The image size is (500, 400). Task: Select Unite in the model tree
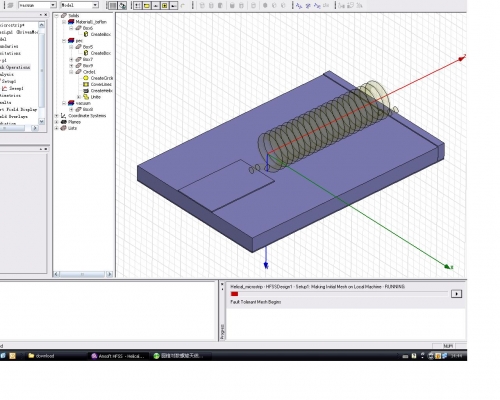[x=95, y=97]
